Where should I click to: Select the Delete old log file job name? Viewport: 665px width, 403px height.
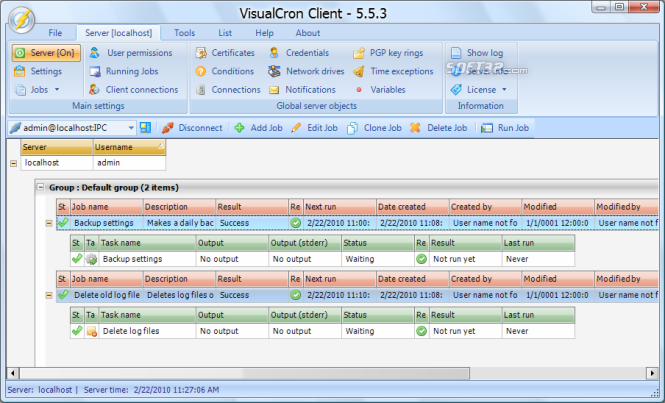pos(106,295)
